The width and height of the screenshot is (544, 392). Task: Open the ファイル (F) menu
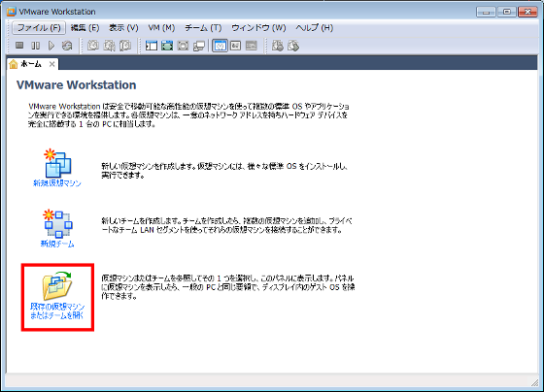pos(39,28)
